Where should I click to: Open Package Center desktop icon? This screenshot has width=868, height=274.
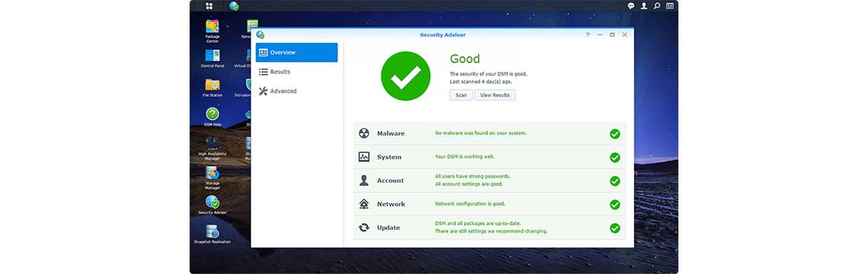click(212, 31)
